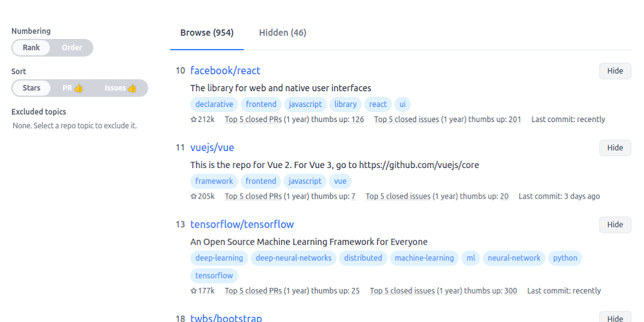This screenshot has height=322, width=644.
Task: Open Top 5 closed PRs for tensorflow/tensorflow
Action: coord(253,291)
